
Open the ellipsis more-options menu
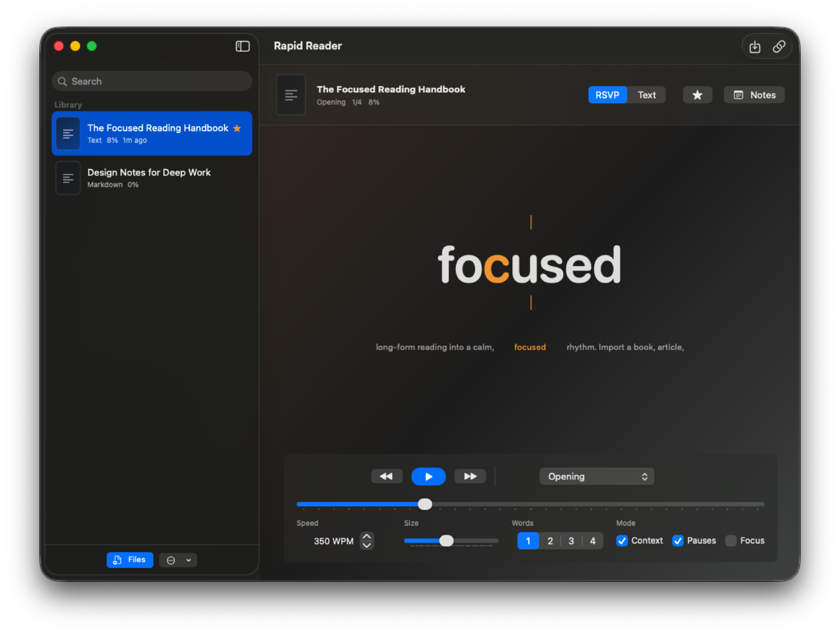178,560
